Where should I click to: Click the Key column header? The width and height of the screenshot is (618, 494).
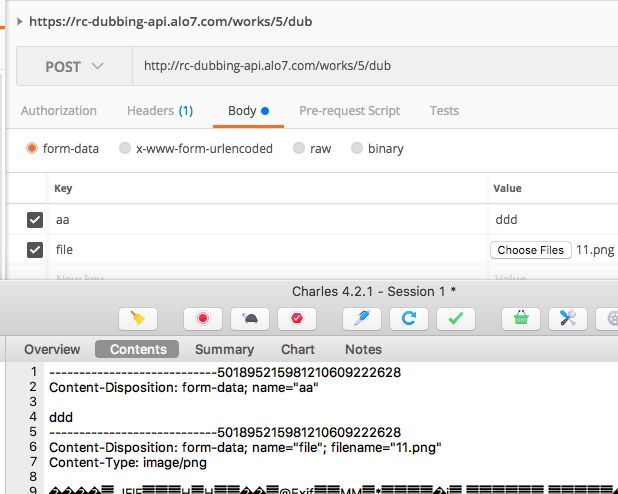click(x=63, y=188)
